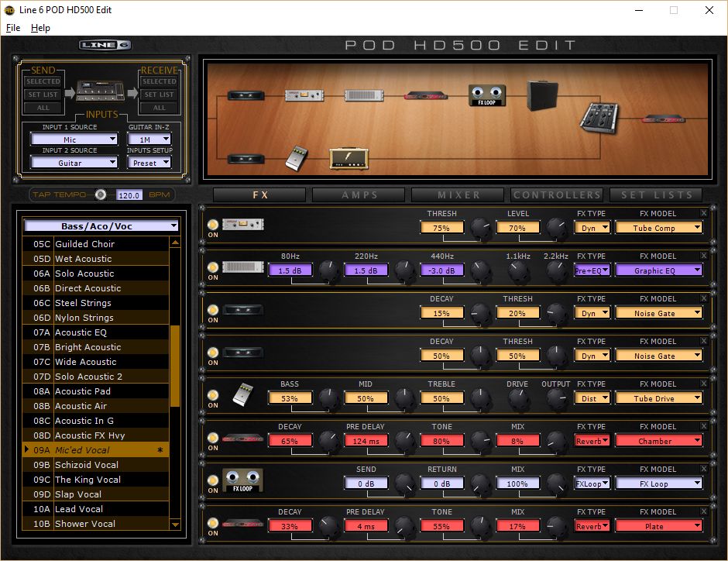The image size is (728, 561).
Task: Click the Receive SET LIST button
Action: coord(160,95)
